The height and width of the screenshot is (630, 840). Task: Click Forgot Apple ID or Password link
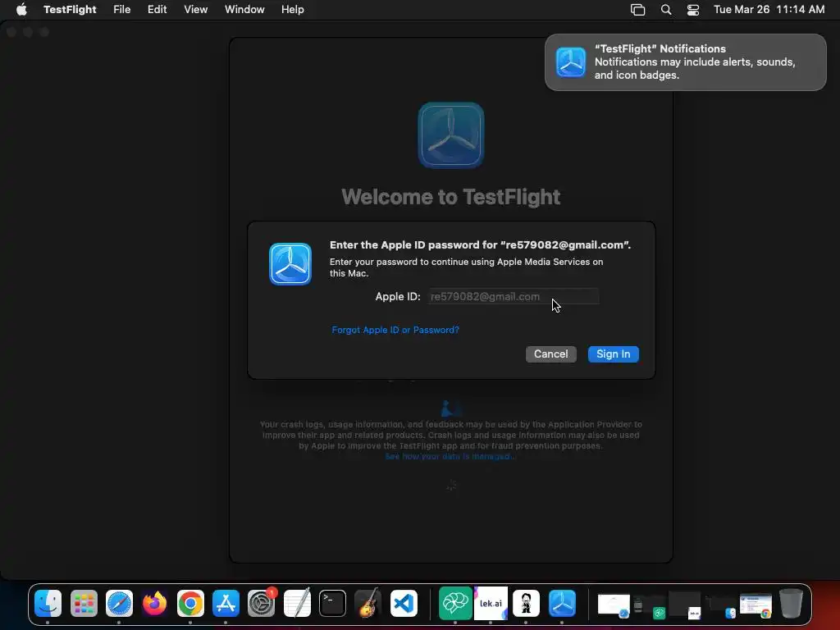pyautogui.click(x=395, y=330)
